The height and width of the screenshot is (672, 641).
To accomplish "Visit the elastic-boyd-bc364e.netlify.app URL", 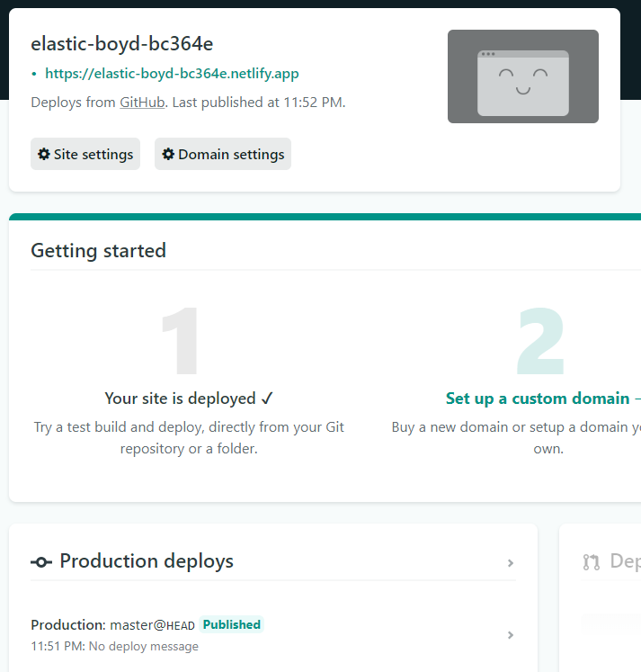I will 172,74.
